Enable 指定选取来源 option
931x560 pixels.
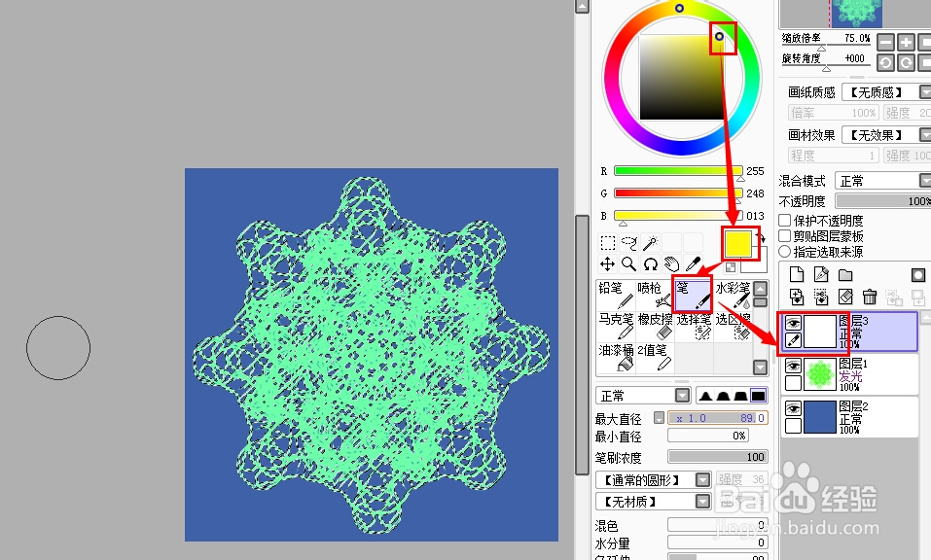coord(784,252)
